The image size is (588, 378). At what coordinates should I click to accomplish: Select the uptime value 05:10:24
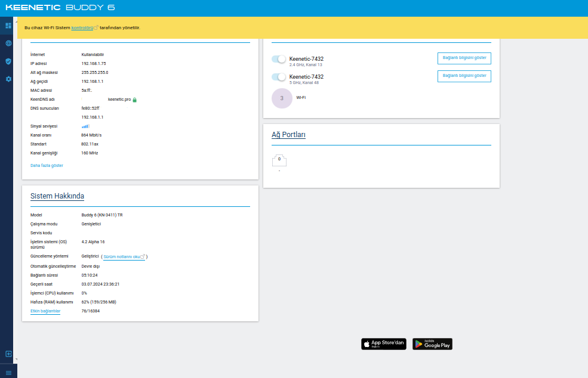90,275
